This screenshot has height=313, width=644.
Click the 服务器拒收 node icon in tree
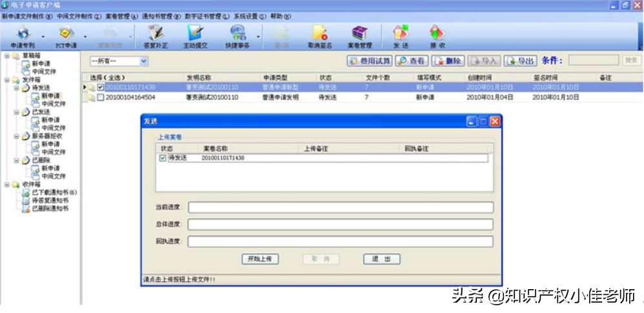tap(25, 136)
